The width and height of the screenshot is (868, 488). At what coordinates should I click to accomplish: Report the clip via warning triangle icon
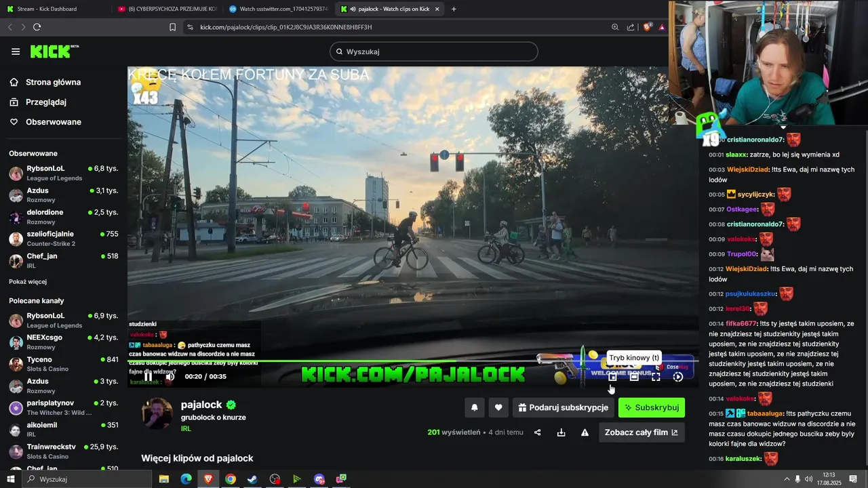[585, 432]
